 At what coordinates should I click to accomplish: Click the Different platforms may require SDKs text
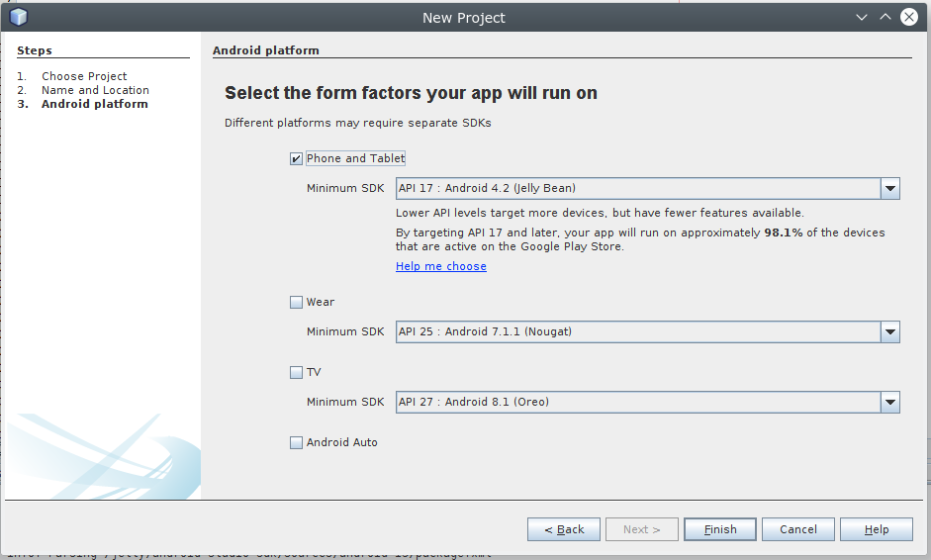[x=358, y=123]
